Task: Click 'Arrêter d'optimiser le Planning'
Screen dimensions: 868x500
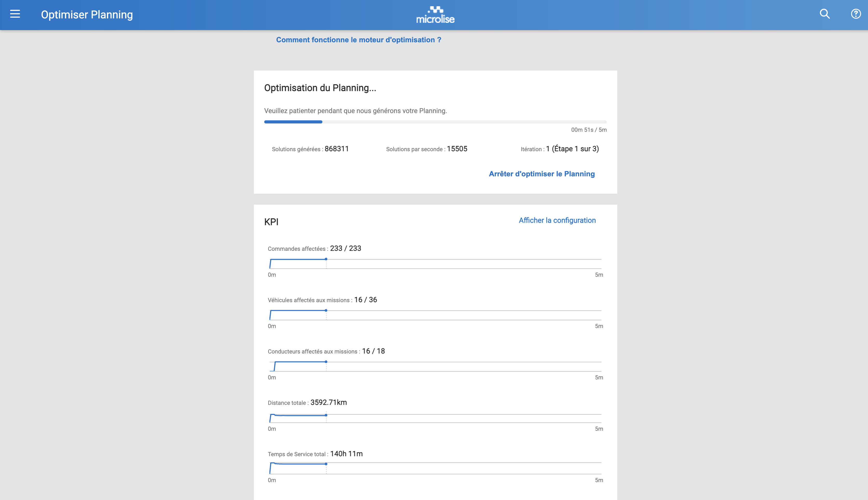Action: coord(541,174)
